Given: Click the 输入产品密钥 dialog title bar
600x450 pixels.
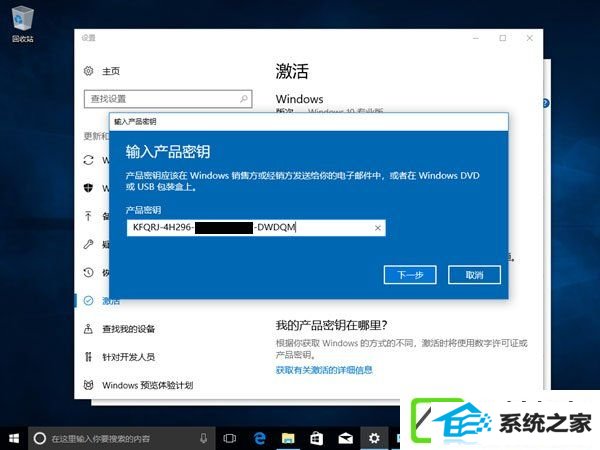Looking at the screenshot, I should point(309,122).
